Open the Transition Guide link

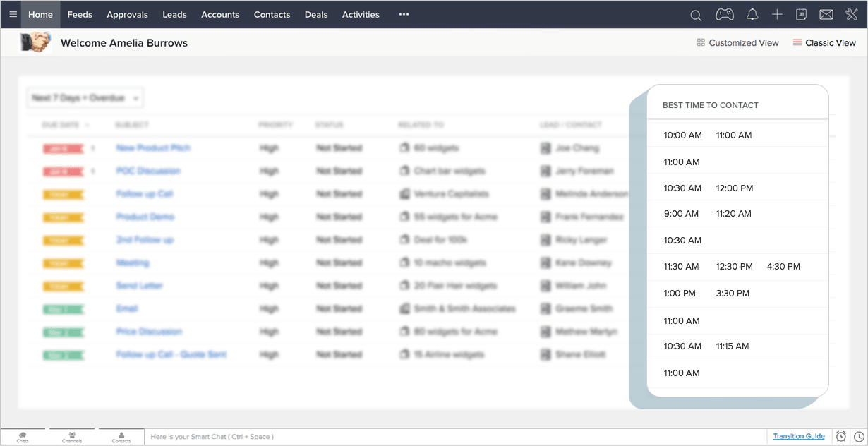[798, 436]
